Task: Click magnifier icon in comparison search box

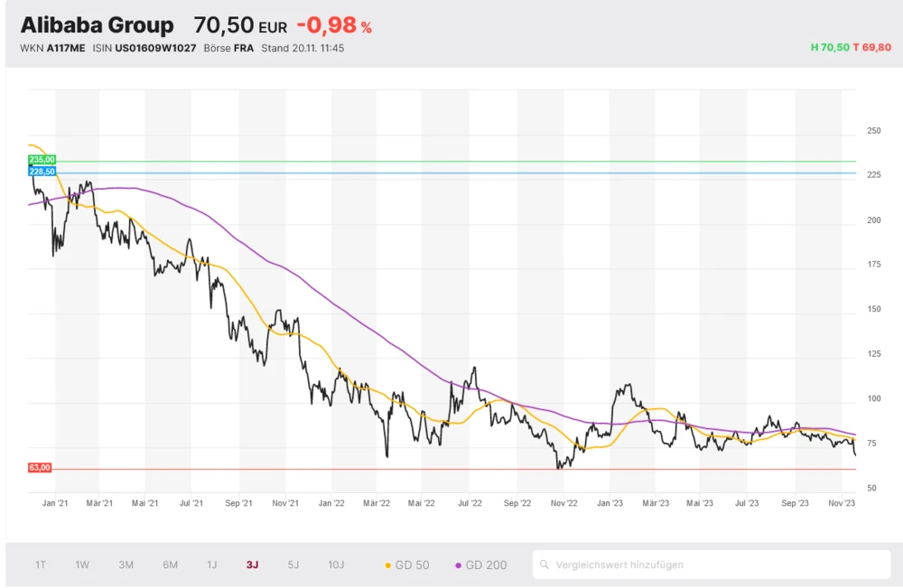Action: coord(545,565)
